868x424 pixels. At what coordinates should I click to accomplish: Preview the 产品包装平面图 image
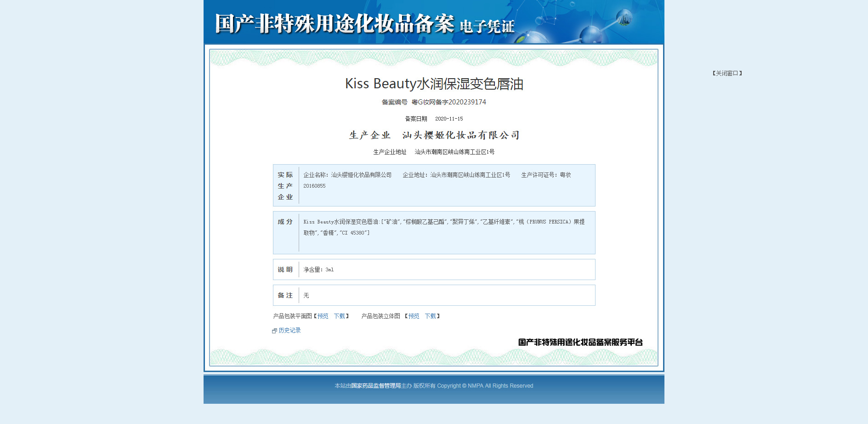(323, 316)
